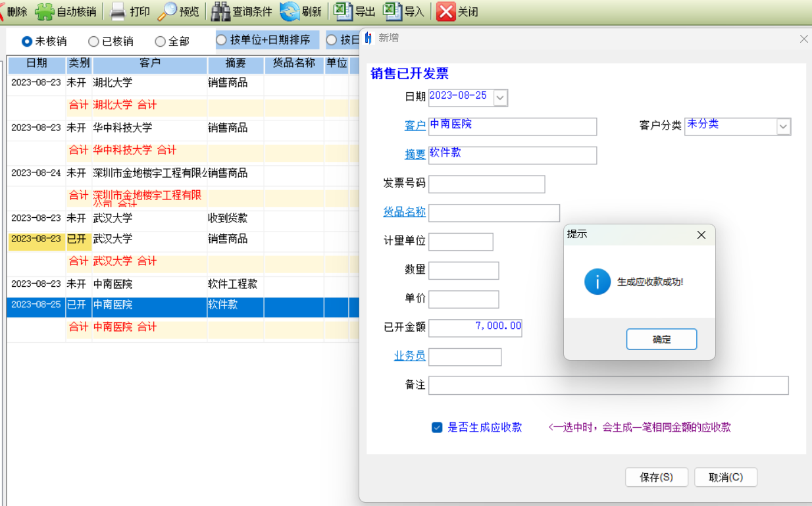Click the 日期 column header
812x506 pixels.
click(x=37, y=64)
